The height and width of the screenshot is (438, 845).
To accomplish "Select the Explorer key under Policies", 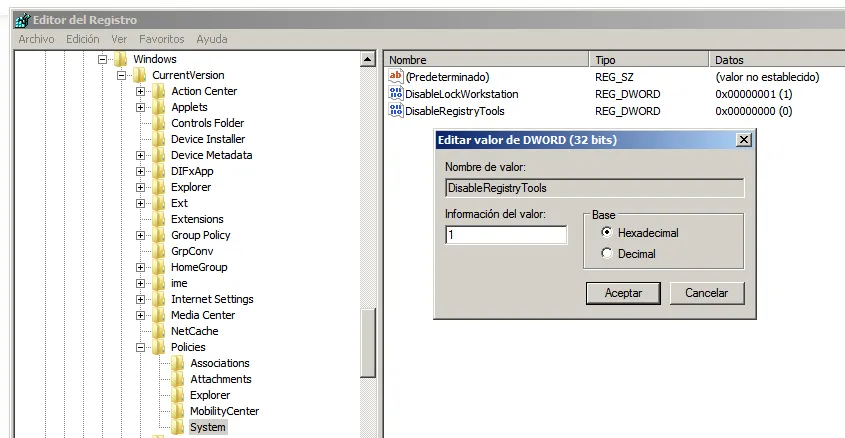I will [x=210, y=395].
